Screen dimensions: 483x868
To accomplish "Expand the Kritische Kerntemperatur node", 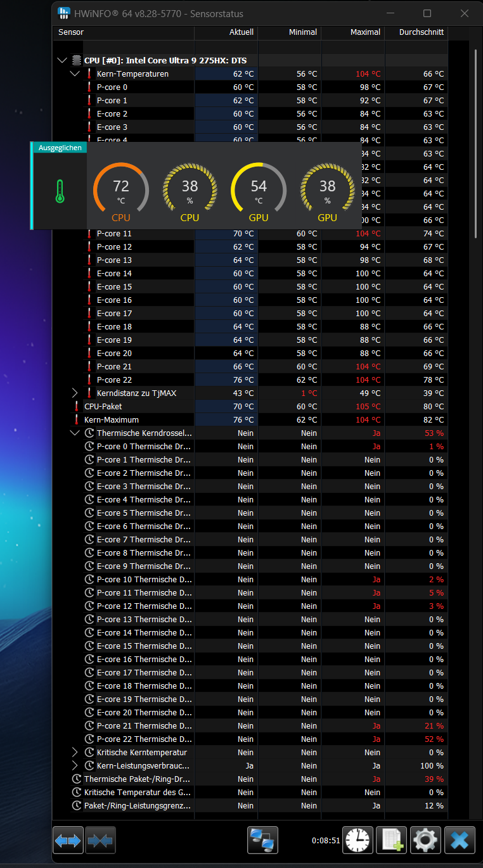I will tap(75, 753).
